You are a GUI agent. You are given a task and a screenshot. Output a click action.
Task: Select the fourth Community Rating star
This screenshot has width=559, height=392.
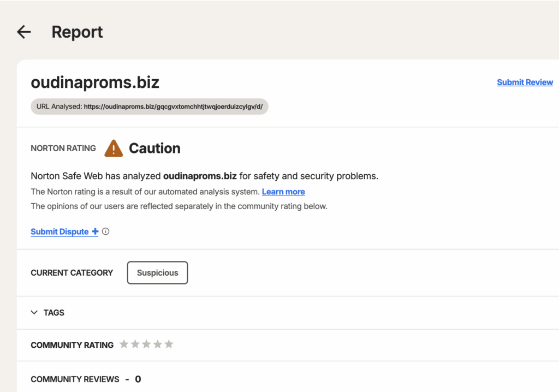point(158,344)
